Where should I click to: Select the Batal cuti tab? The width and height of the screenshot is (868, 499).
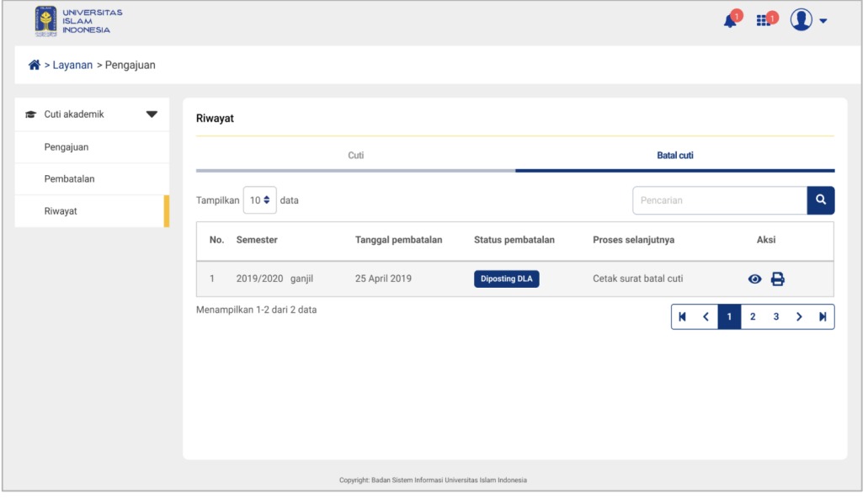pos(674,156)
